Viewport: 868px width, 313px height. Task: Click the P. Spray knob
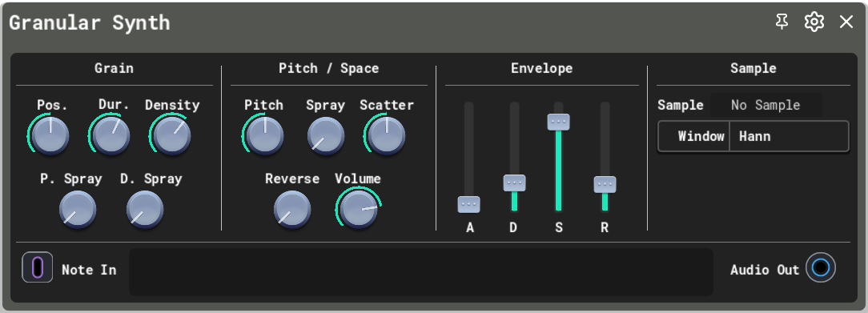(x=78, y=210)
